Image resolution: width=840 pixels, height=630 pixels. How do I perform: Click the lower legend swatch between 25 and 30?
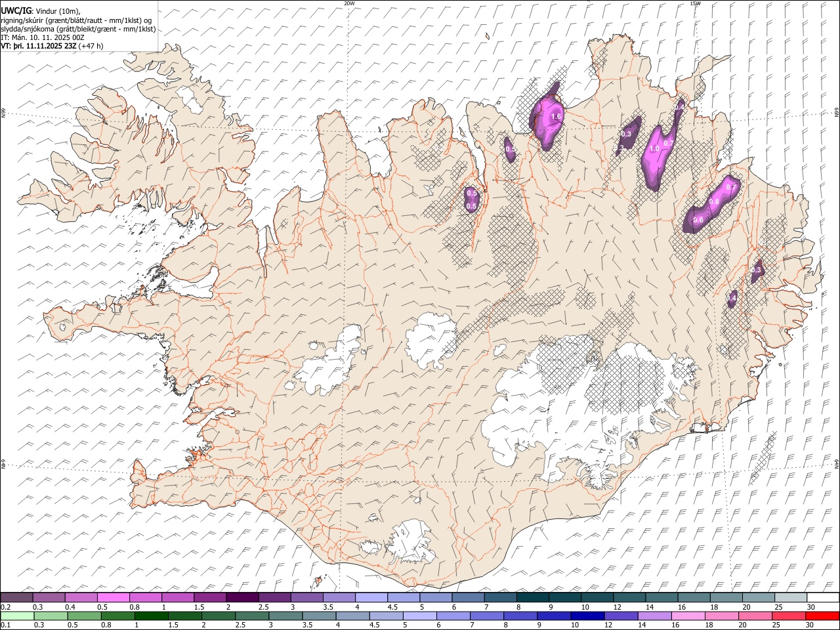pyautogui.click(x=789, y=616)
